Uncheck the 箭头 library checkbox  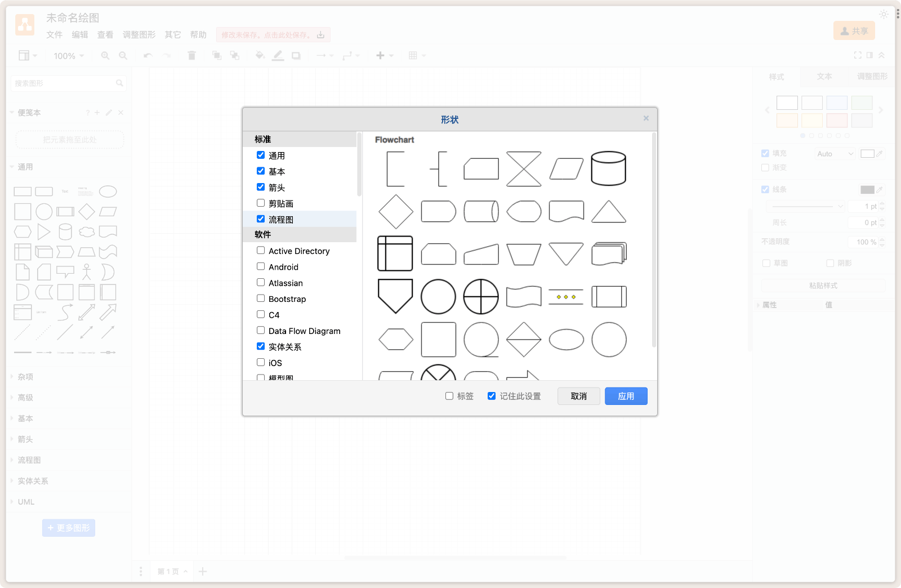[261, 187]
